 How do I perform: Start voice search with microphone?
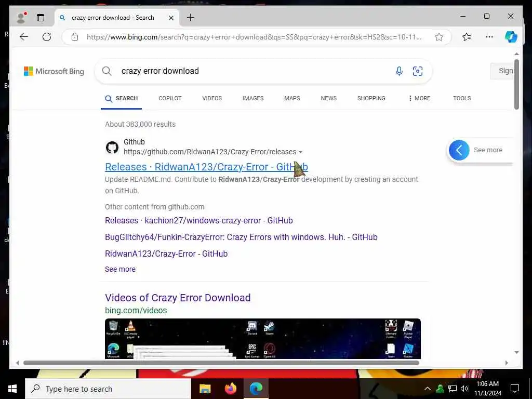pos(399,71)
